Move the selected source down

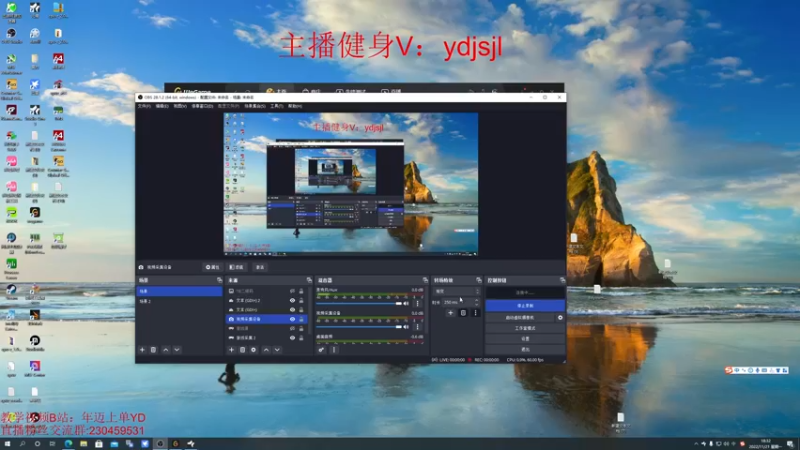[277, 350]
